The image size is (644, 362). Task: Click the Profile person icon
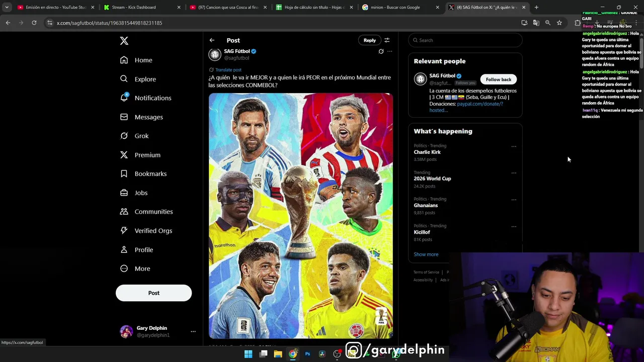point(124,249)
